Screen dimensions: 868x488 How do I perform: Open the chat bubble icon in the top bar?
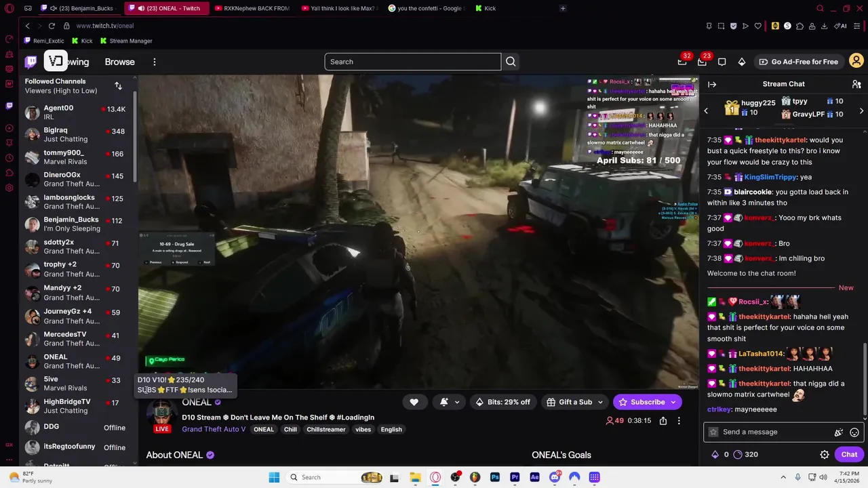pyautogui.click(x=722, y=62)
